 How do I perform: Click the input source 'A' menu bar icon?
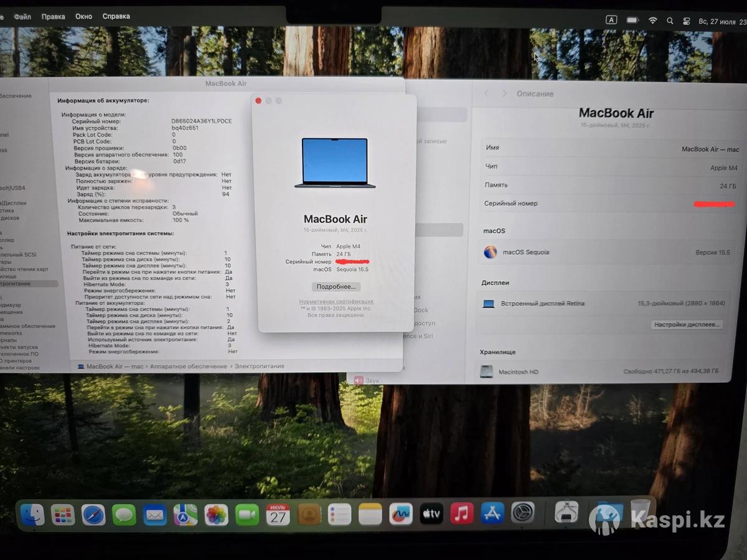(611, 20)
